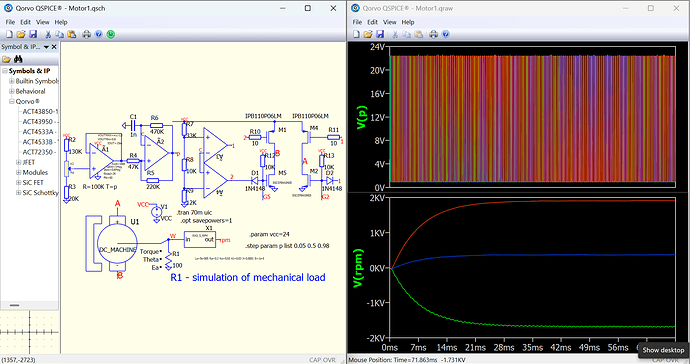The width and height of the screenshot is (690, 364).
Task: Click Copy icon in Motor1.qraw toolbar
Action: pos(407,34)
